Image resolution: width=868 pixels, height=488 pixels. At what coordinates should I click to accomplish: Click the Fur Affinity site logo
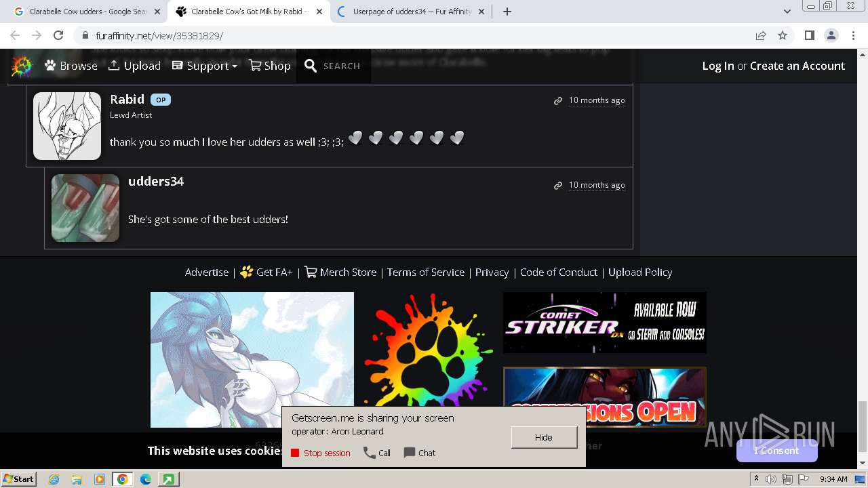pyautogui.click(x=22, y=66)
